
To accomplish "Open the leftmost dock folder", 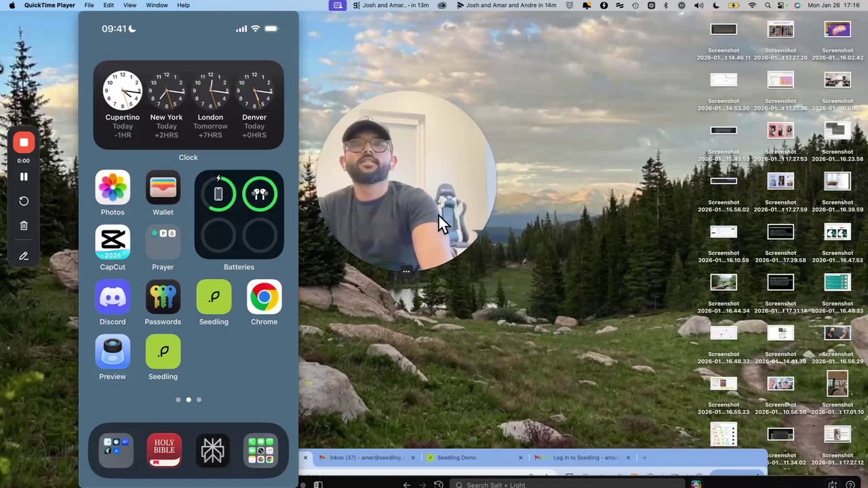I will click(116, 451).
